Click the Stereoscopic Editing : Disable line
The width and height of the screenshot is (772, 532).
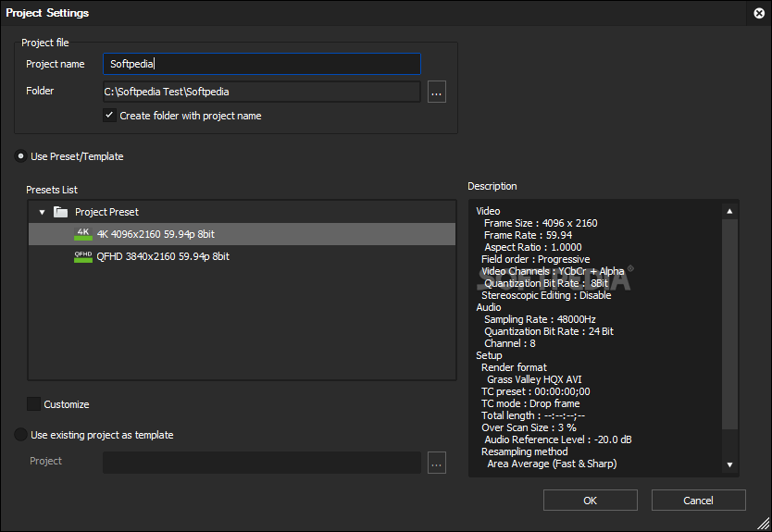tap(546, 295)
